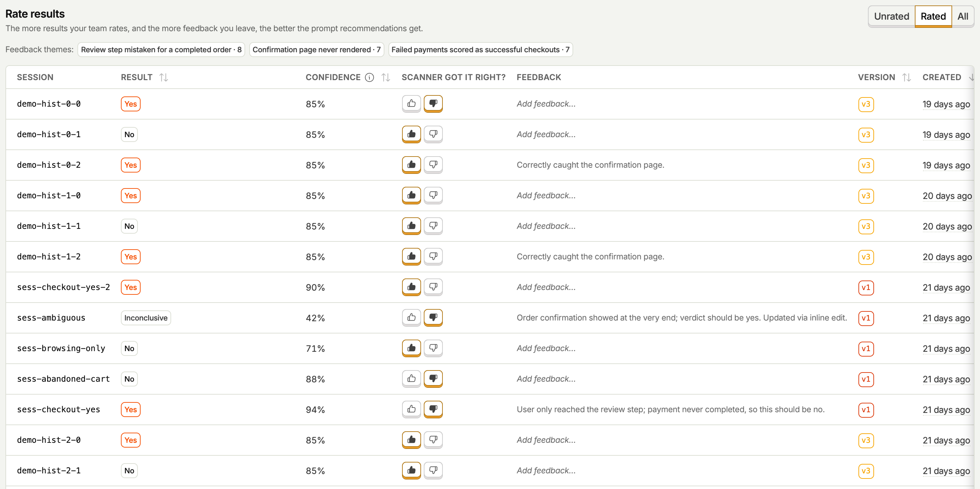Sort table by Created column
This screenshot has height=489, width=980.
coord(971,77)
